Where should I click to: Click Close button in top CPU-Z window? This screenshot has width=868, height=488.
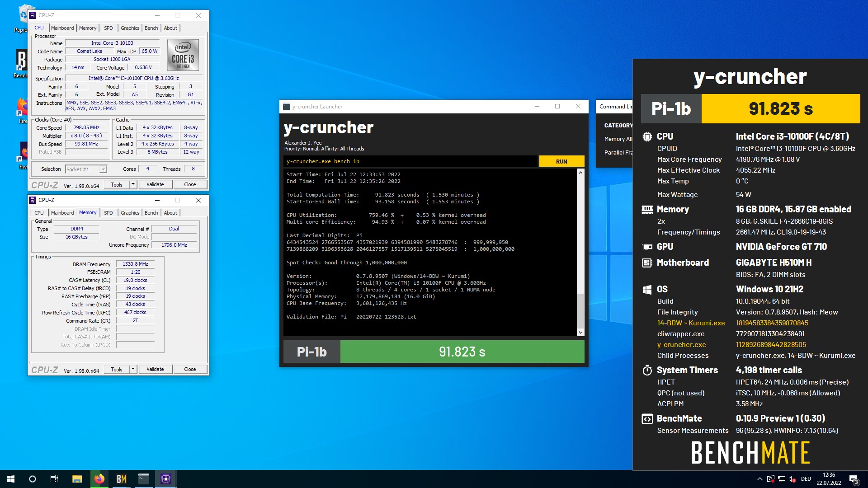coord(190,184)
